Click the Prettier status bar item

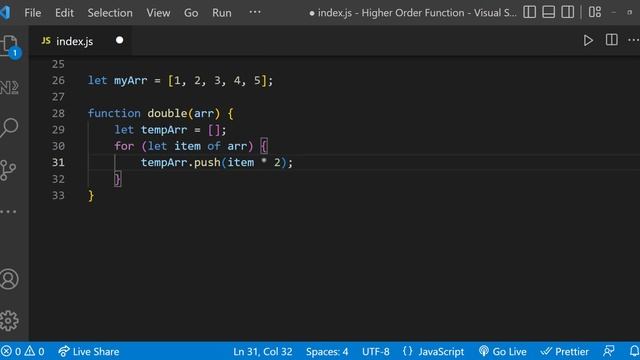[x=564, y=351]
